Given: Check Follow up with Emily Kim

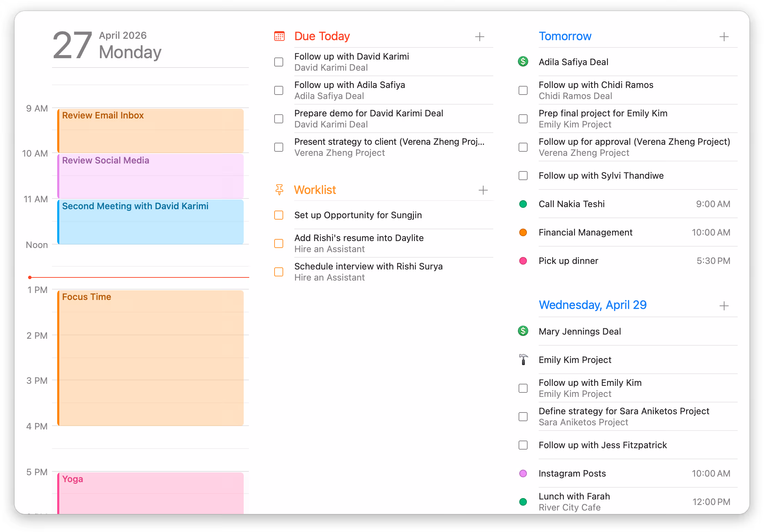Looking at the screenshot, I should [523, 388].
